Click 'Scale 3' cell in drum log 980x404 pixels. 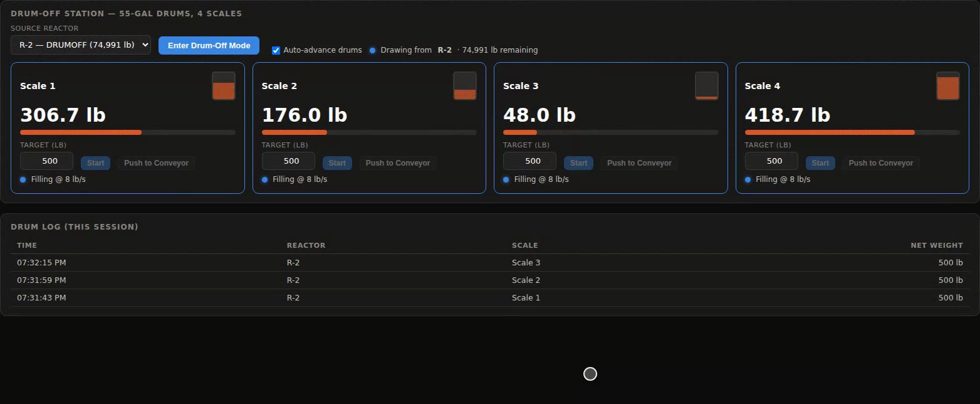526,263
